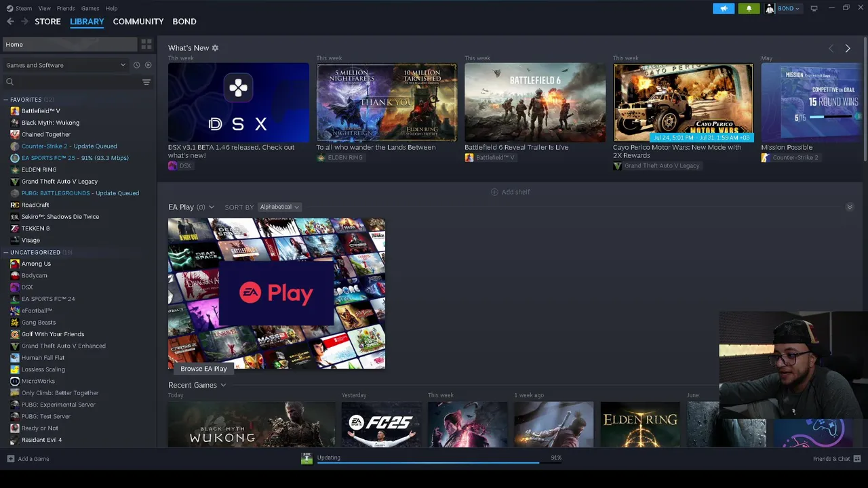Viewport: 868px width, 488px height.
Task: Go to previous What's New page arrow
Action: (831, 48)
